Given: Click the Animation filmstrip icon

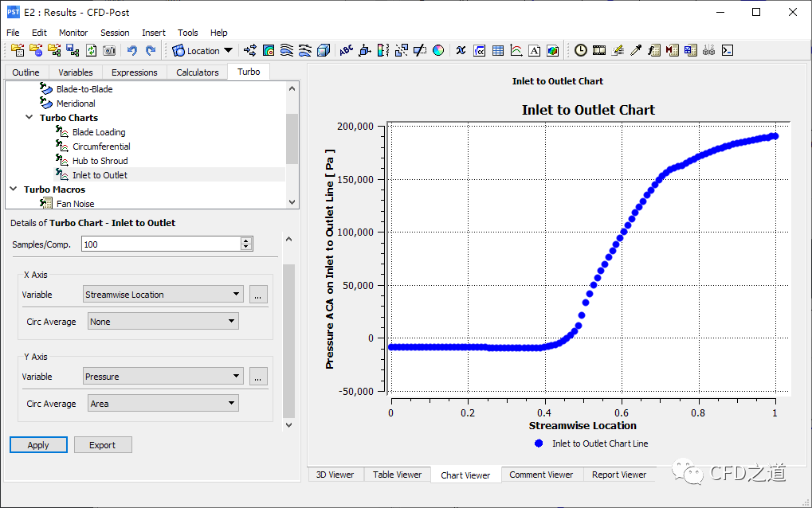Looking at the screenshot, I should point(599,50).
